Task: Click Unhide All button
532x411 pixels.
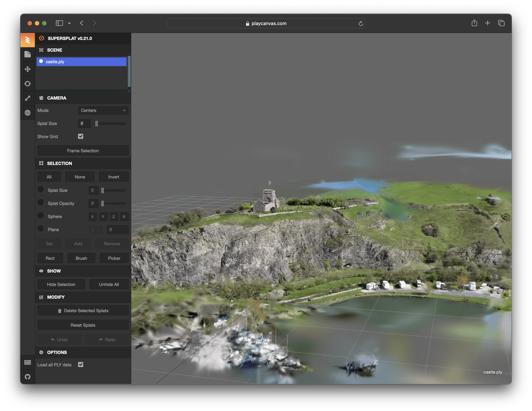Action: (x=109, y=285)
